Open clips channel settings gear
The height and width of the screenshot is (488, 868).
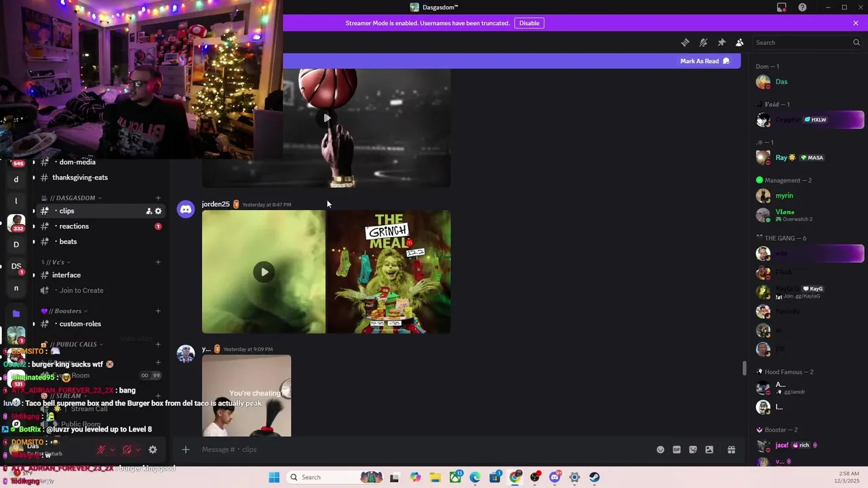pos(159,211)
